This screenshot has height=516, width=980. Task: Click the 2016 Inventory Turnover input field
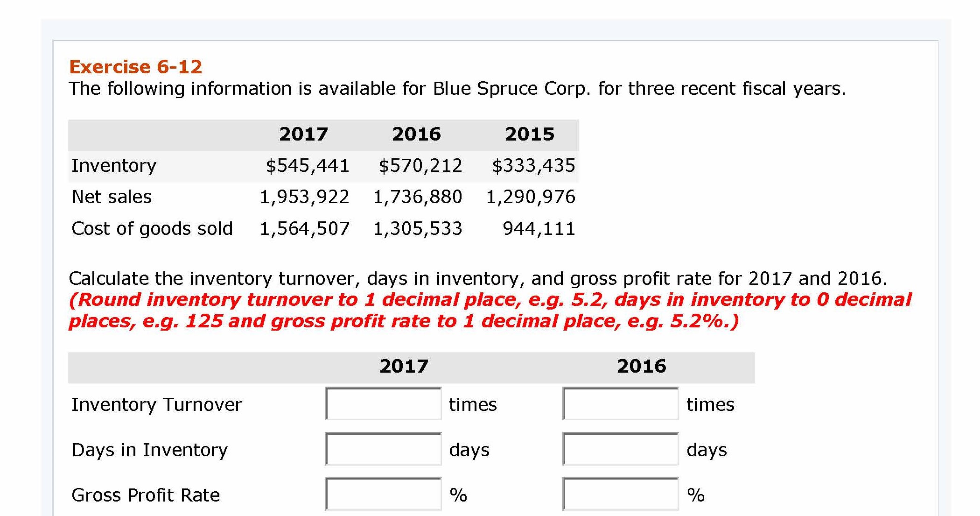[x=620, y=404]
